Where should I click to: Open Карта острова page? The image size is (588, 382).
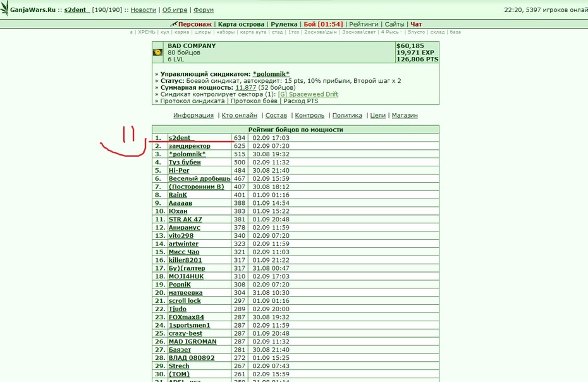[x=241, y=25]
